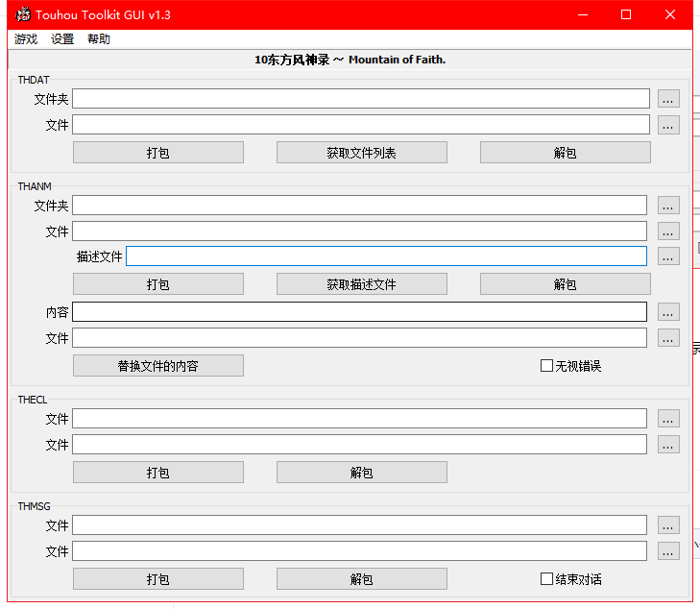Click 打包 in the THECL section
The height and width of the screenshot is (609, 700).
[x=158, y=473]
